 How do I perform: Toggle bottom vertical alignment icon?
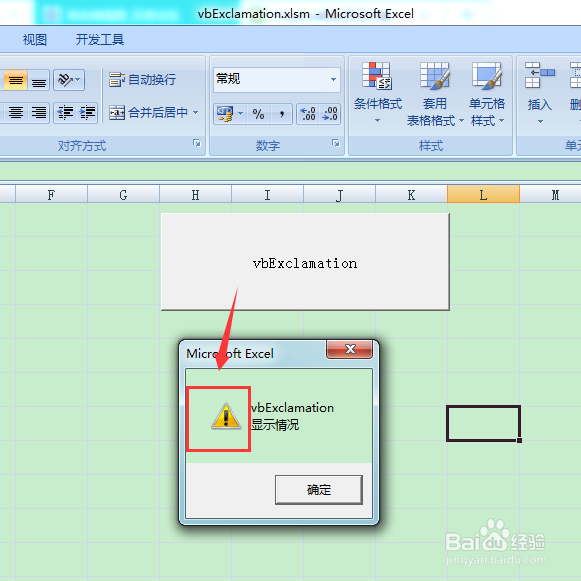click(x=39, y=80)
